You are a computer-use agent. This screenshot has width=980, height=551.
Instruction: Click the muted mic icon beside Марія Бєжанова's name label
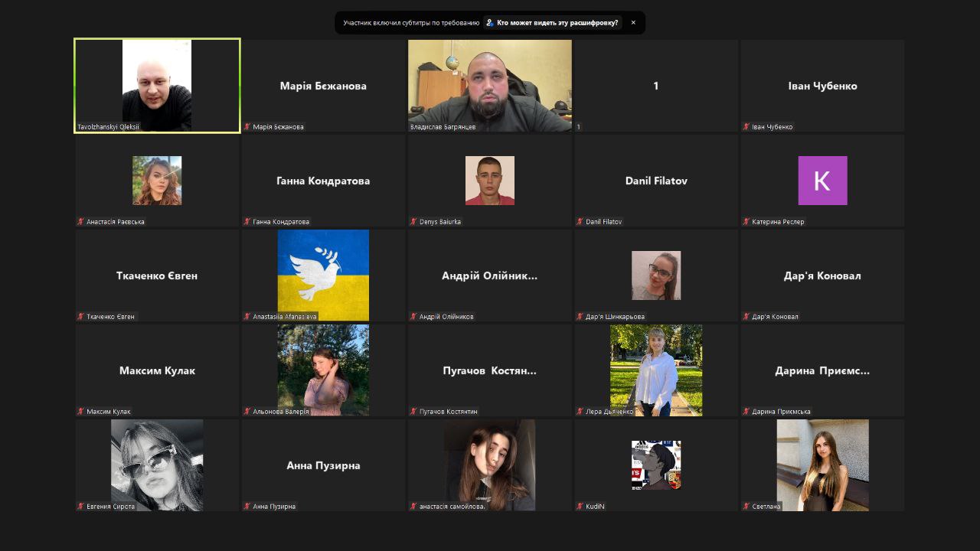247,127
